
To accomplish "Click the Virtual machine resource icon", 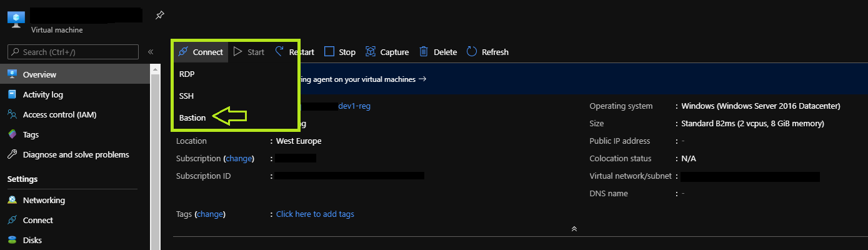I will (16, 18).
